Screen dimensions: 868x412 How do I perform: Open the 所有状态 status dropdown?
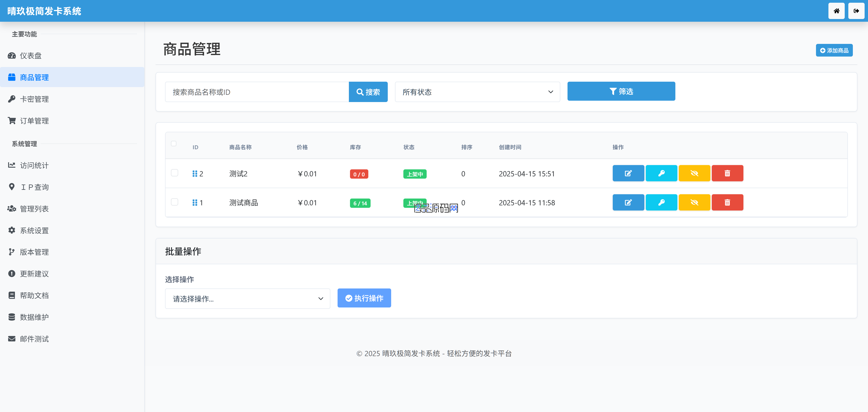477,92
